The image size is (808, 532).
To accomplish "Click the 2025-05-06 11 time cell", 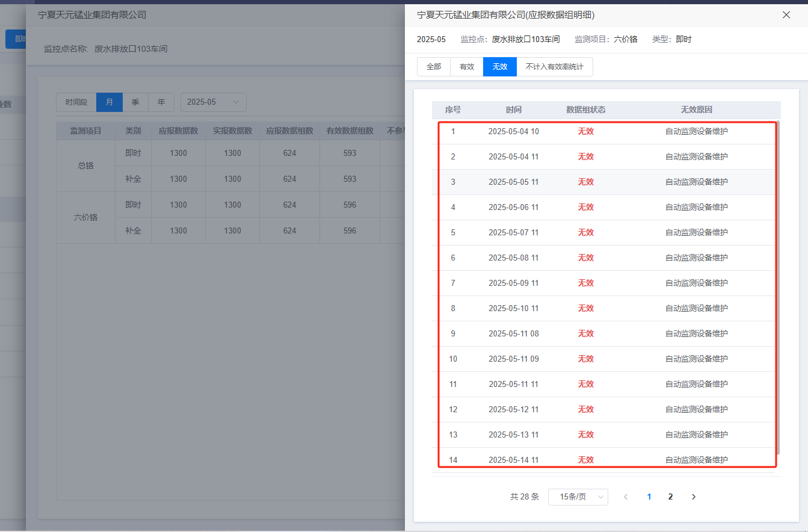I will point(514,207).
